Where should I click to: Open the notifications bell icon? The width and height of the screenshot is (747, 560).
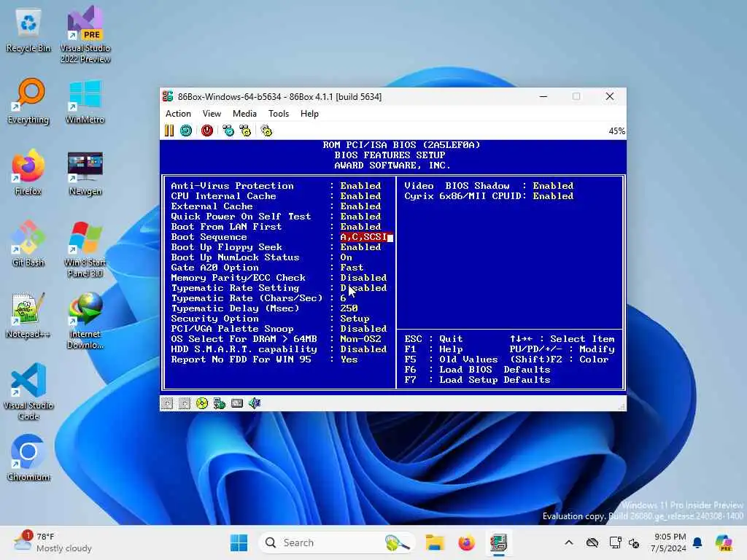click(697, 542)
